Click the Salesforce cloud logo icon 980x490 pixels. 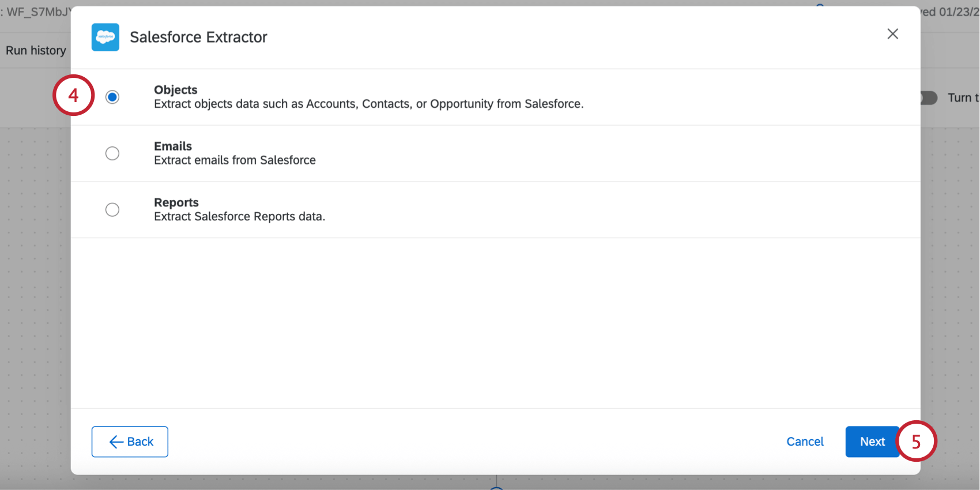pos(105,37)
